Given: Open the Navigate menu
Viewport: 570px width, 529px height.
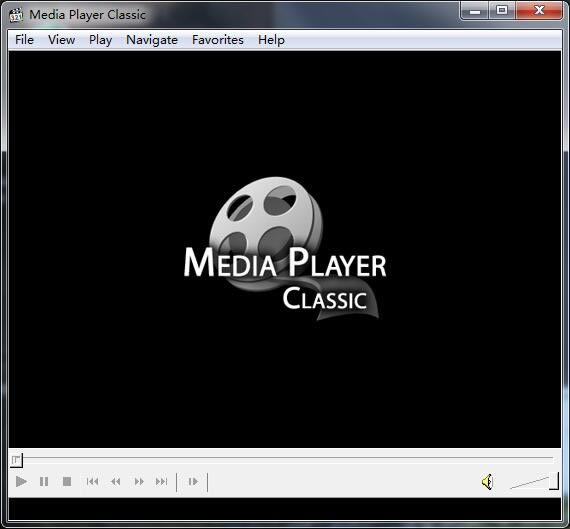Looking at the screenshot, I should pos(152,40).
